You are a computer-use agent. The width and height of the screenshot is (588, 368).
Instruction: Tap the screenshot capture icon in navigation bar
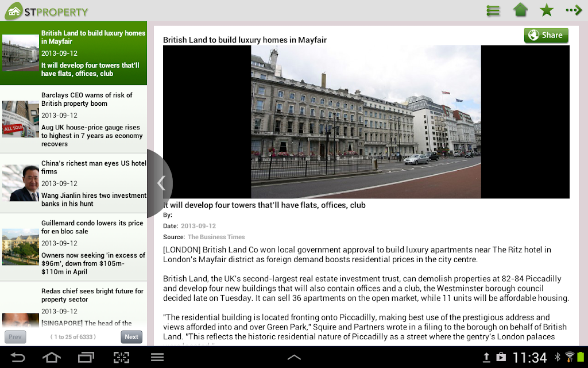coord(121,357)
